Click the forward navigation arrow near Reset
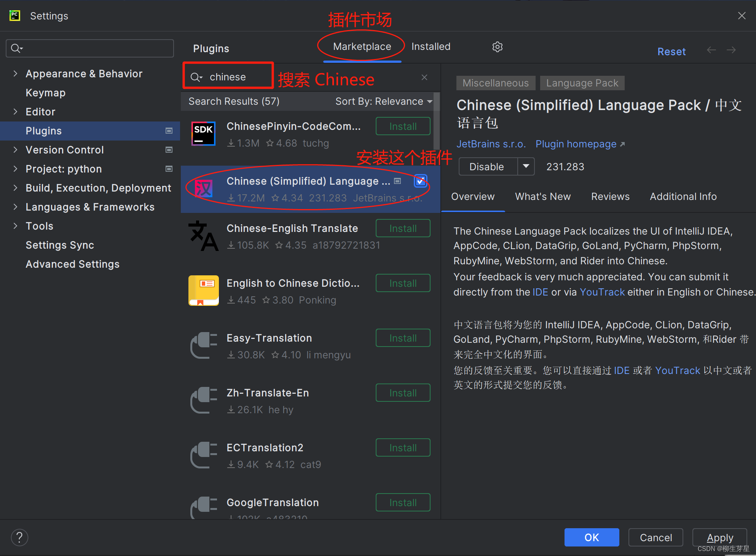 [x=731, y=50]
